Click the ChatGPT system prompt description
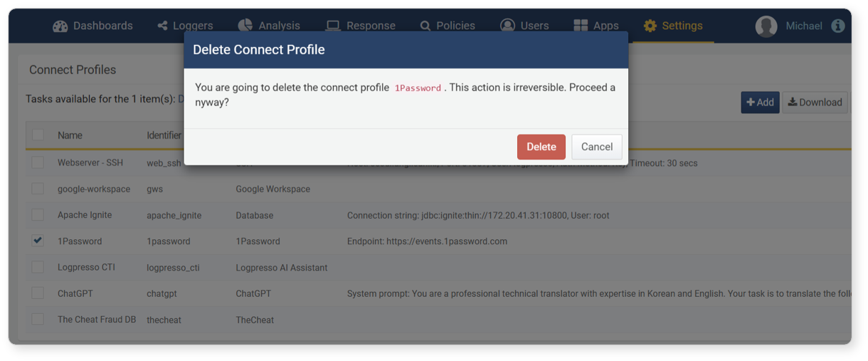The height and width of the screenshot is (361, 868). (599, 293)
